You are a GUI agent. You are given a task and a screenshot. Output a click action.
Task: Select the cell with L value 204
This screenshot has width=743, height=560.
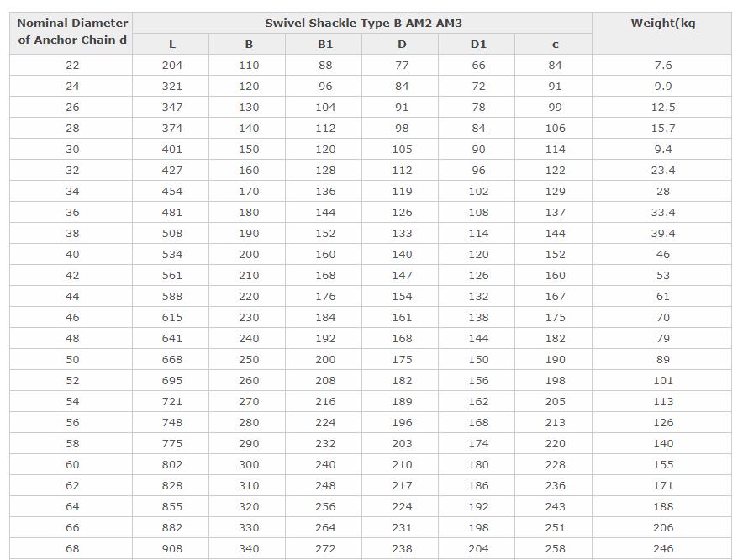(x=171, y=65)
